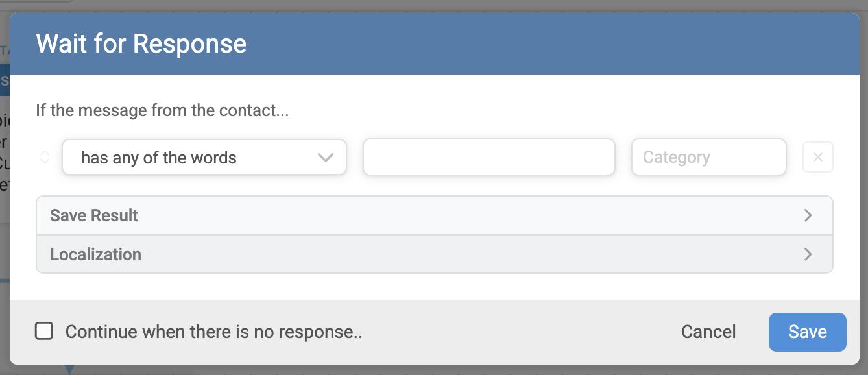
Task: Expand the Localization section
Action: point(435,254)
